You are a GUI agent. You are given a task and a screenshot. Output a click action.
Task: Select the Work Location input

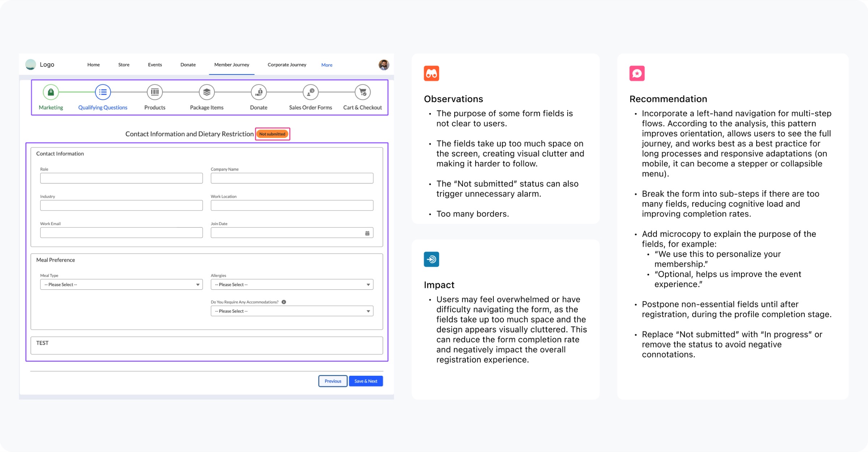(x=292, y=206)
